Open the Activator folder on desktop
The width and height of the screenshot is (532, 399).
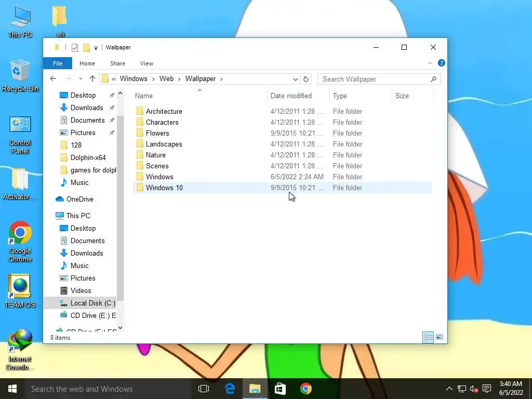(20, 184)
